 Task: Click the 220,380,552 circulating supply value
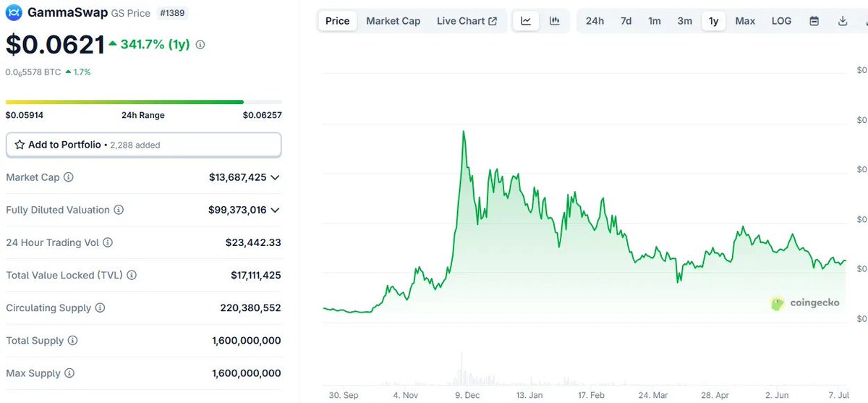(250, 308)
